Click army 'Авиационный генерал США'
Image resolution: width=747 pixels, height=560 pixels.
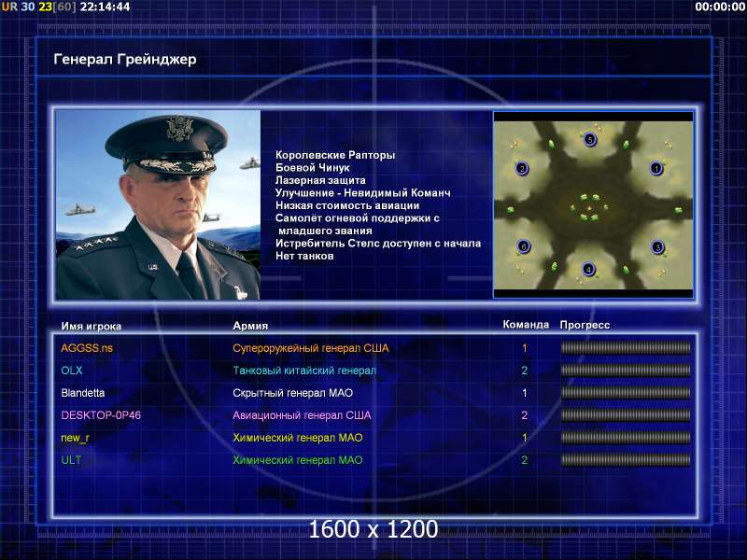click(302, 415)
